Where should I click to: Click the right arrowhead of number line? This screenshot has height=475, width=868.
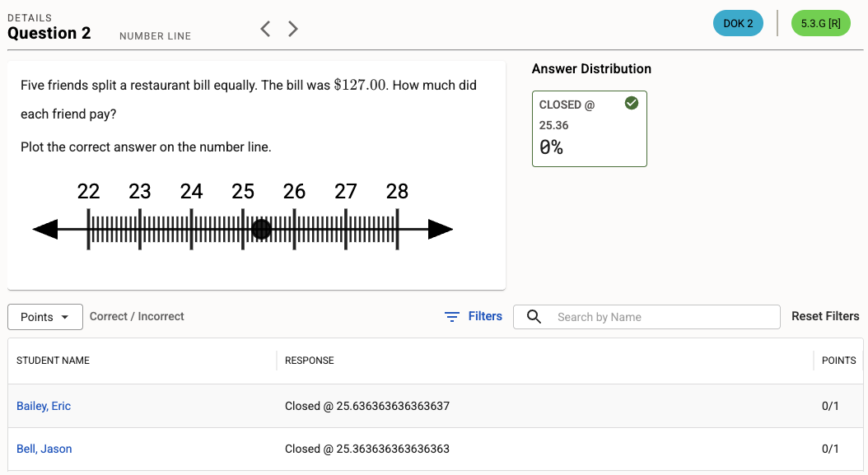point(441,229)
